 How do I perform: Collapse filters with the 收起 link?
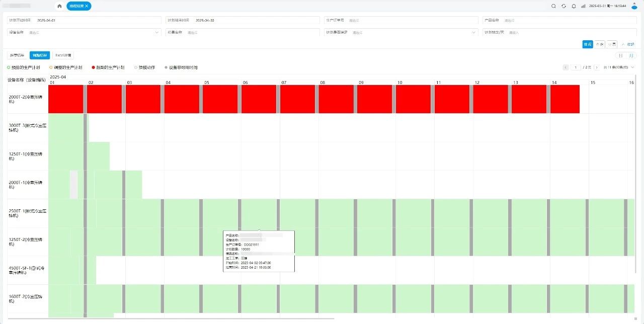point(627,44)
